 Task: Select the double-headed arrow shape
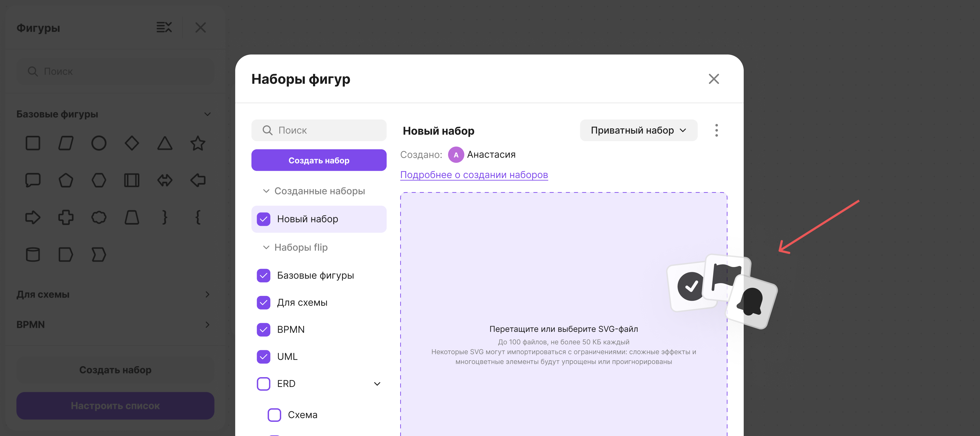165,180
